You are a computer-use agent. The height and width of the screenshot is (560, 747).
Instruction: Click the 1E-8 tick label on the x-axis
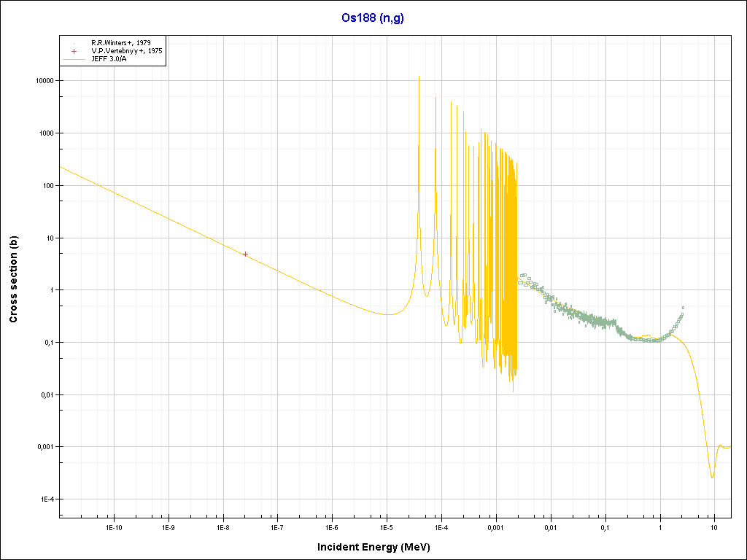[223, 526]
